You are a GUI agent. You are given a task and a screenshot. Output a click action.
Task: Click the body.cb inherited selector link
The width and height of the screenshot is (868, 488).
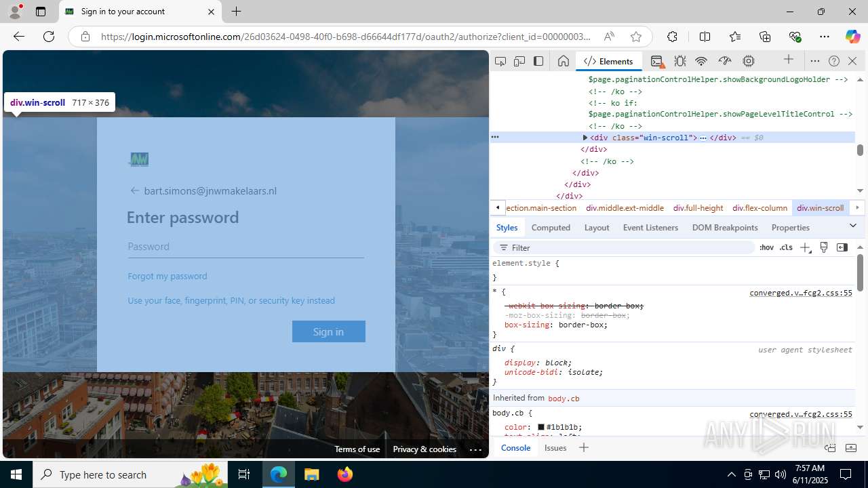tap(564, 399)
